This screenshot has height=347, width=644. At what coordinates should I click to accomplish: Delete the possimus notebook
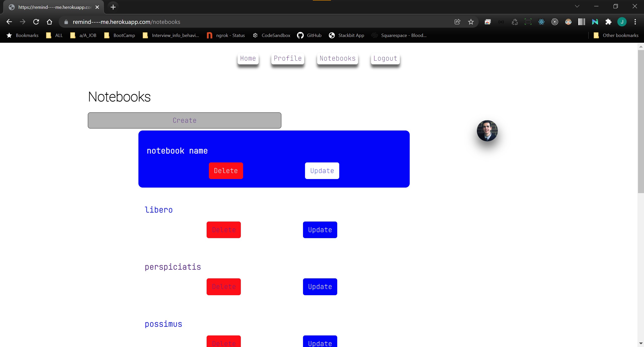pyautogui.click(x=223, y=341)
